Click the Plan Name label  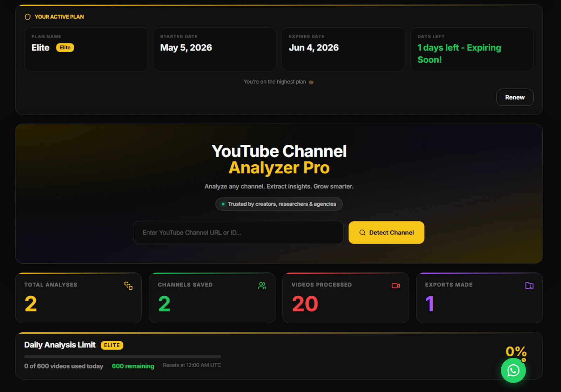[46, 36]
